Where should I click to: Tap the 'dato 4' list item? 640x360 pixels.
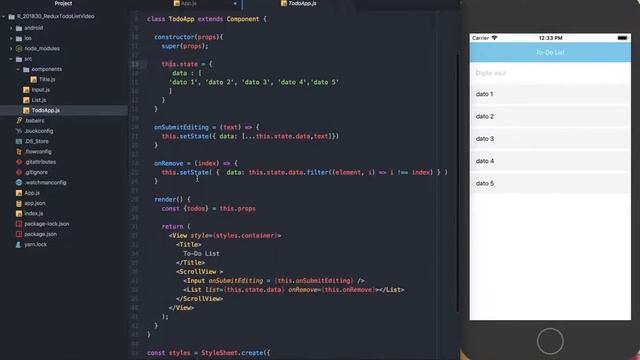550,161
